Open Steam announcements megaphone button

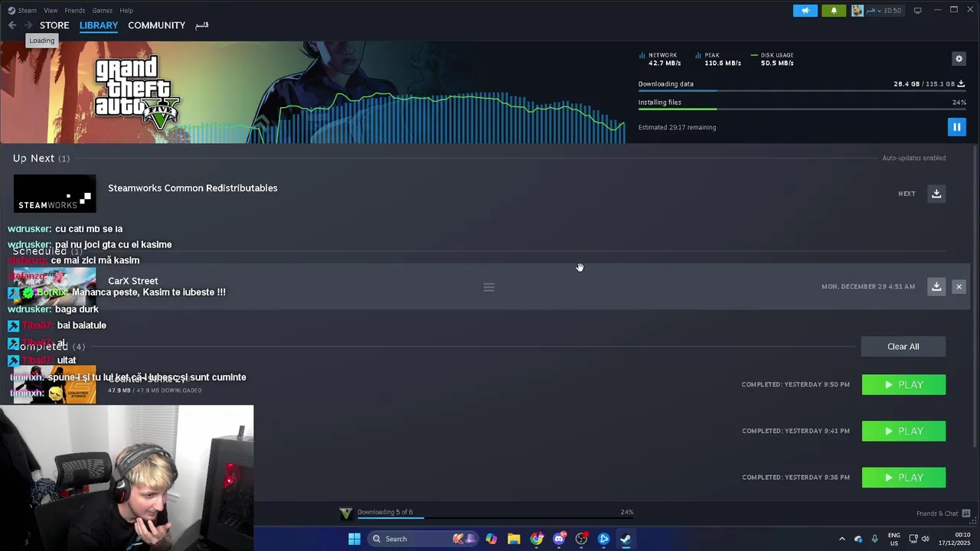click(x=805, y=11)
